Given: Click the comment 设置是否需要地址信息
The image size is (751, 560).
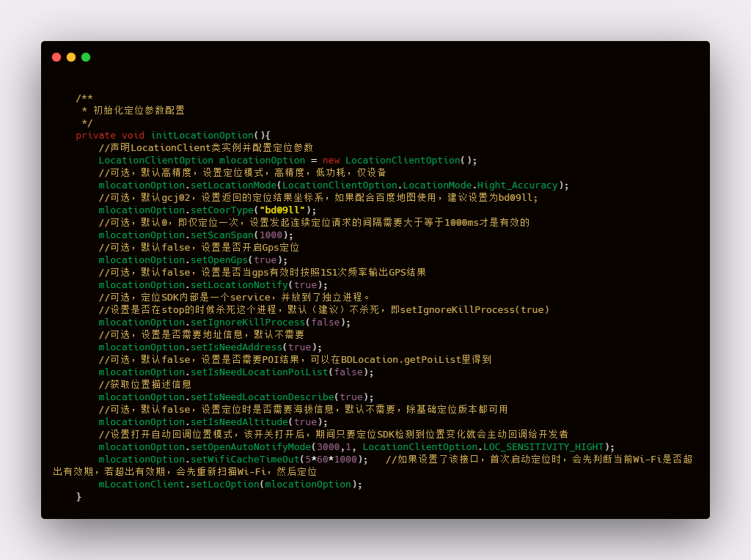Looking at the screenshot, I should (x=201, y=334).
